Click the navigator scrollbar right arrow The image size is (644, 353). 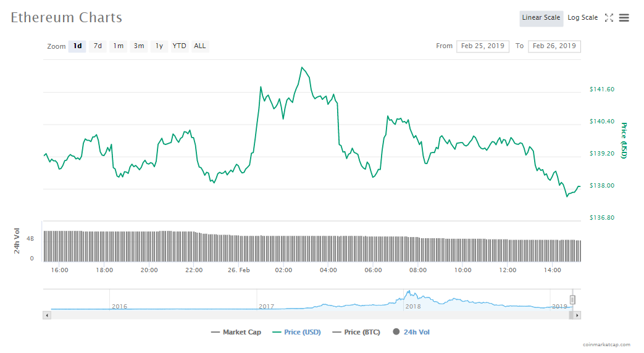tap(577, 315)
